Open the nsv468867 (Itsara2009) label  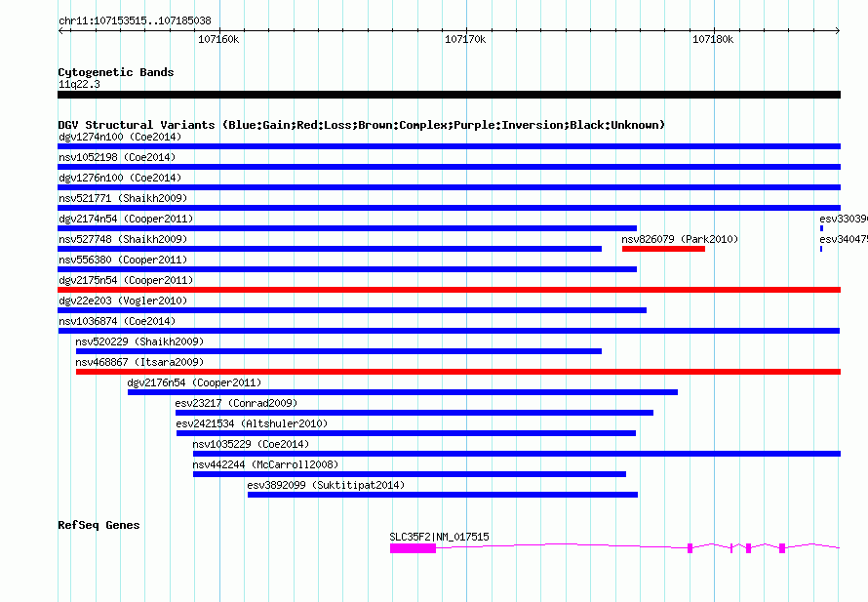[x=139, y=362]
